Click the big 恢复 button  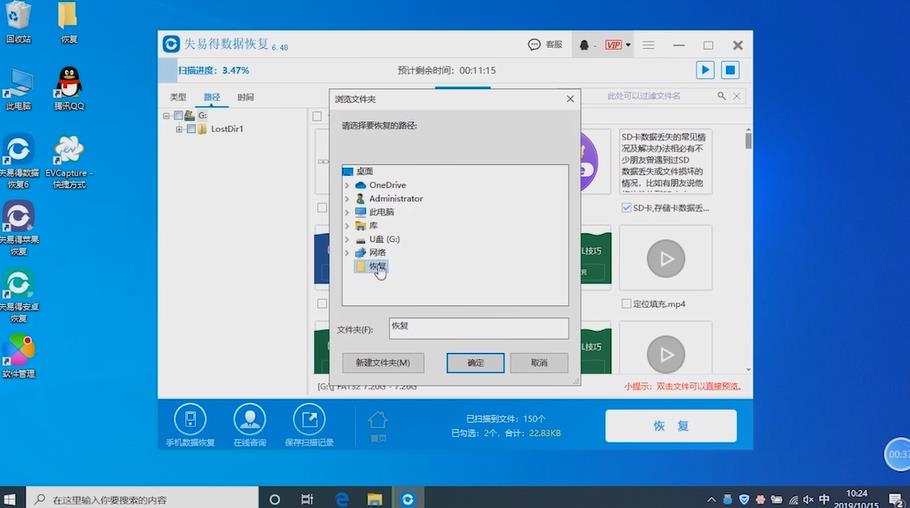(671, 426)
